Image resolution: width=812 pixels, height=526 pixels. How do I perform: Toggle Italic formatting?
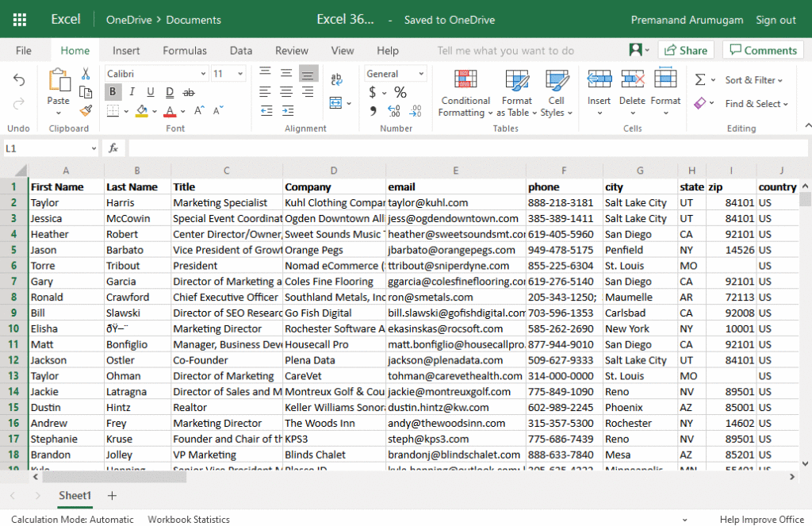pos(132,92)
